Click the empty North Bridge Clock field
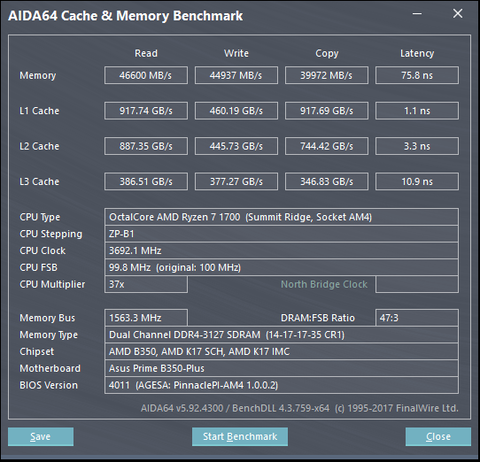Viewport: 480px width, 462px height. pos(417,284)
